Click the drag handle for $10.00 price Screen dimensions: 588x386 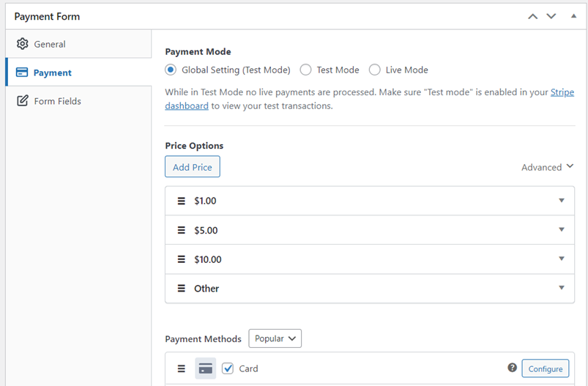click(x=181, y=259)
